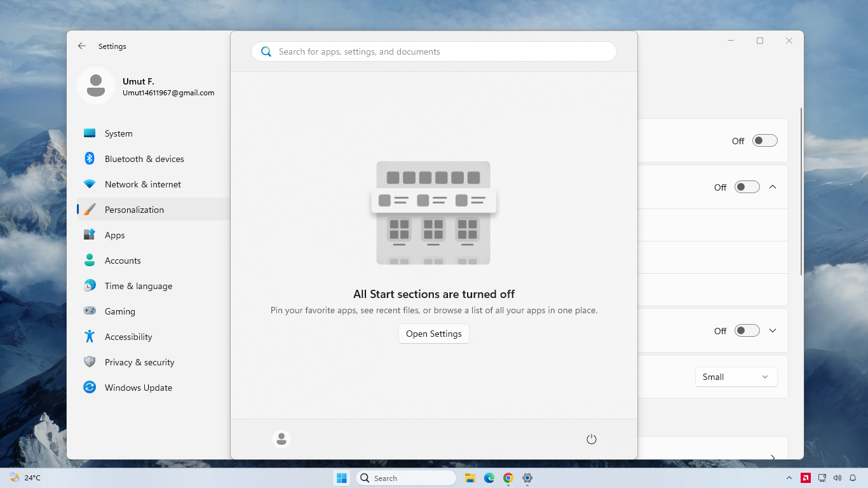
Task: Open Privacy & security settings
Action: coord(153,362)
